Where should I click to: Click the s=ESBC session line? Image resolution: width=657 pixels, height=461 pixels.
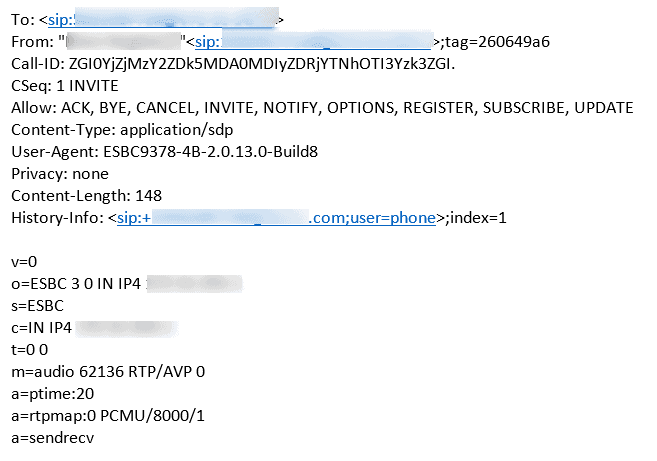tap(37, 306)
